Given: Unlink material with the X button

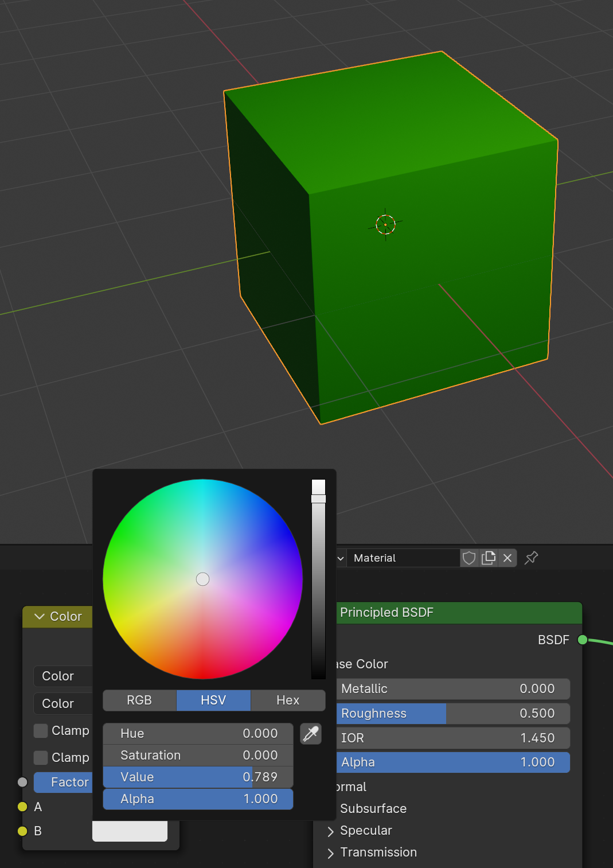Looking at the screenshot, I should click(507, 558).
